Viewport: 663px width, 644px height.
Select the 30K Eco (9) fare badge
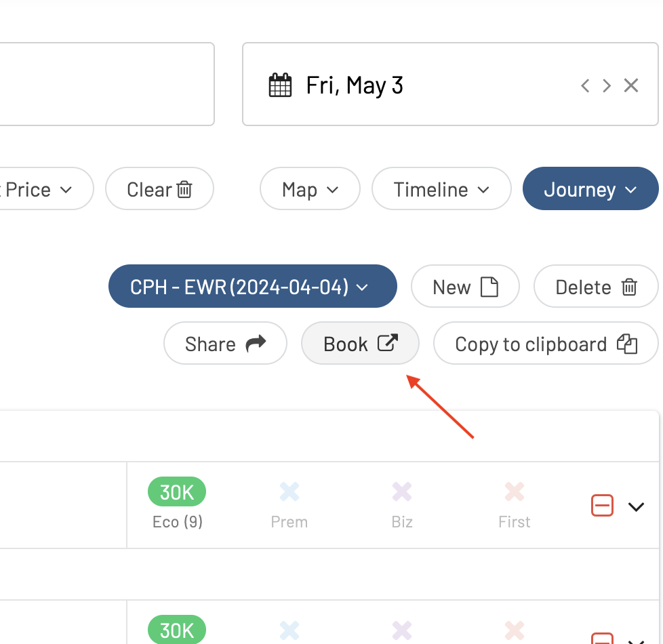coord(177,491)
